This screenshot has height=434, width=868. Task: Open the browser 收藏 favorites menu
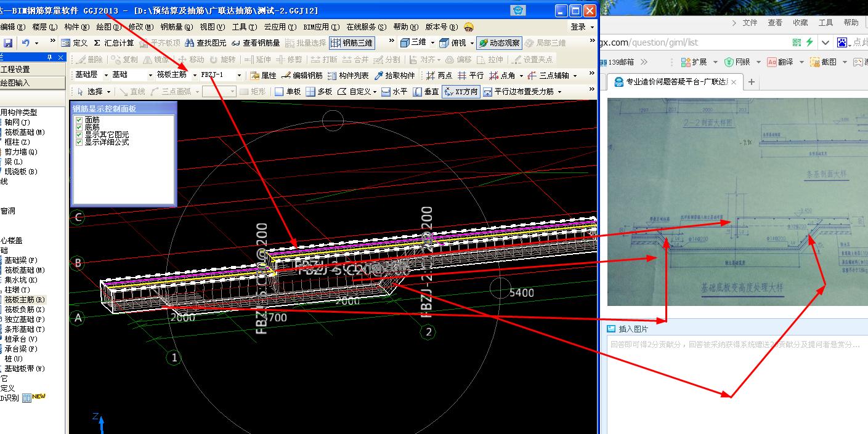click(x=800, y=23)
